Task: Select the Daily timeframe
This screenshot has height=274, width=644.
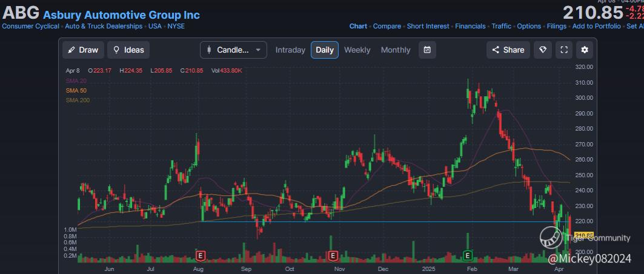Action: coord(325,50)
